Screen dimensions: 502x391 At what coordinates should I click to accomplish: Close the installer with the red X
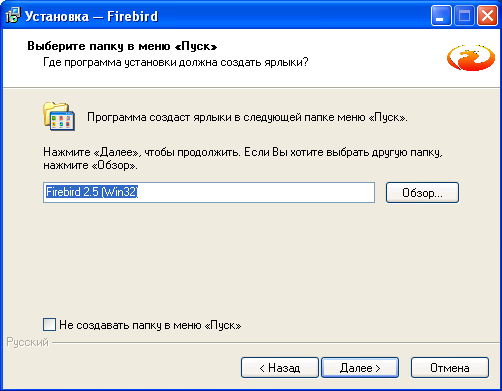[487, 16]
